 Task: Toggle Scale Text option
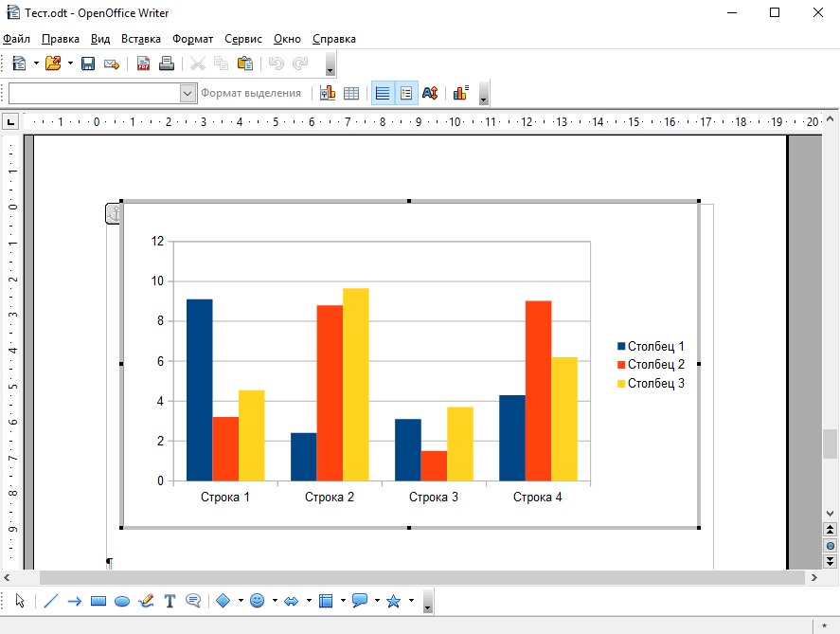pyautogui.click(x=430, y=93)
